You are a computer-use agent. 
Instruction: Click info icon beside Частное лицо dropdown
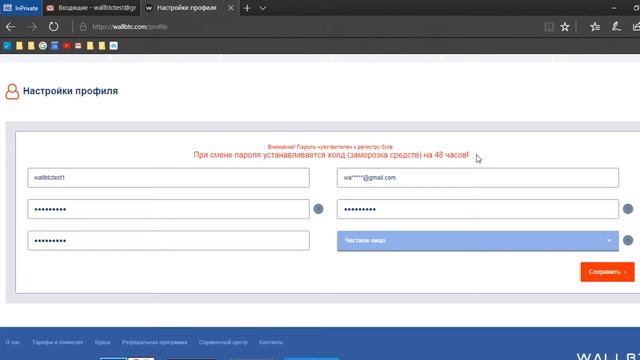[x=628, y=240]
